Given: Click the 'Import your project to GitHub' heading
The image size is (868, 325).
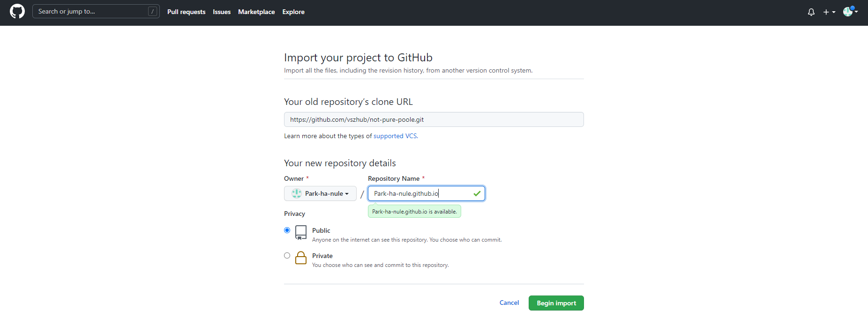Looking at the screenshot, I should (358, 58).
